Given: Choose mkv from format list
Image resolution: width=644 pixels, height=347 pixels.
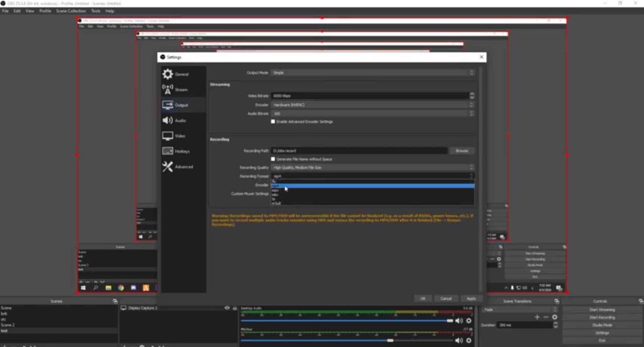Looking at the screenshot, I should coord(372,195).
